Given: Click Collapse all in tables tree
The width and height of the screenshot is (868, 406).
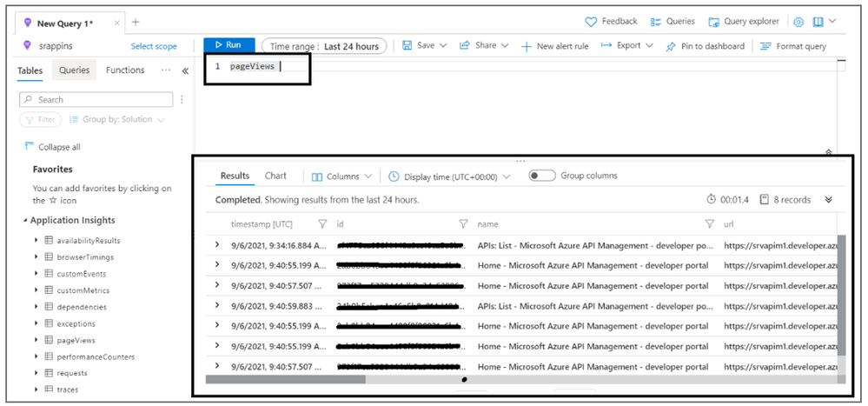Looking at the screenshot, I should click(53, 147).
